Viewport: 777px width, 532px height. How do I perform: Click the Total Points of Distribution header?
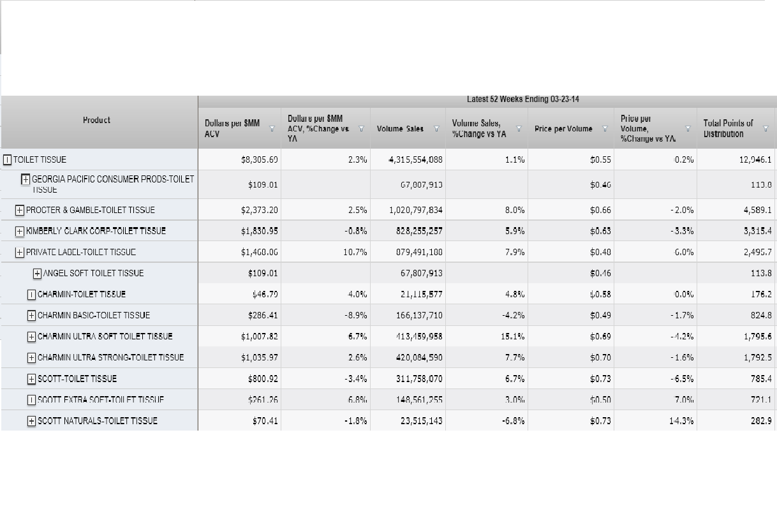(x=728, y=128)
